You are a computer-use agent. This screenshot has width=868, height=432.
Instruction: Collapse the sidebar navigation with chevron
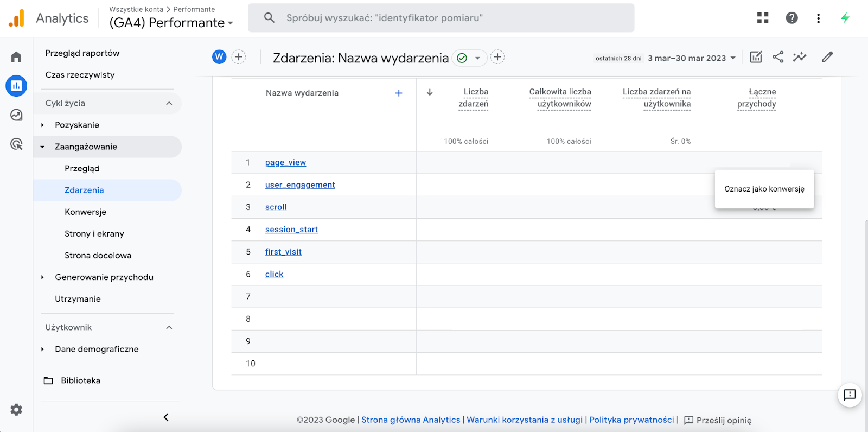click(166, 417)
